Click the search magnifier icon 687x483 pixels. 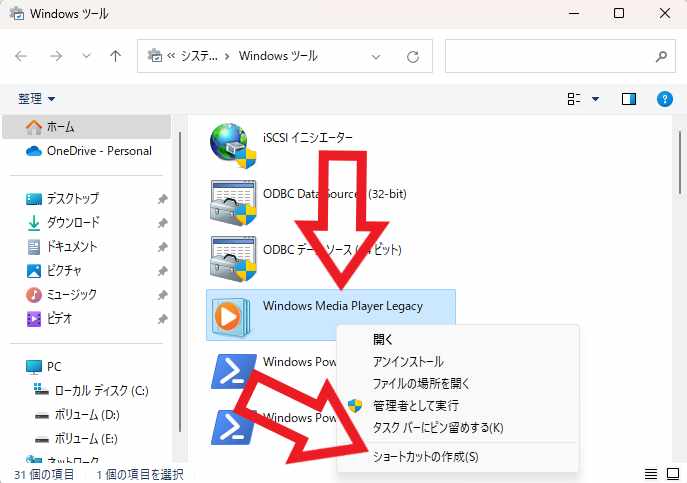tap(662, 56)
